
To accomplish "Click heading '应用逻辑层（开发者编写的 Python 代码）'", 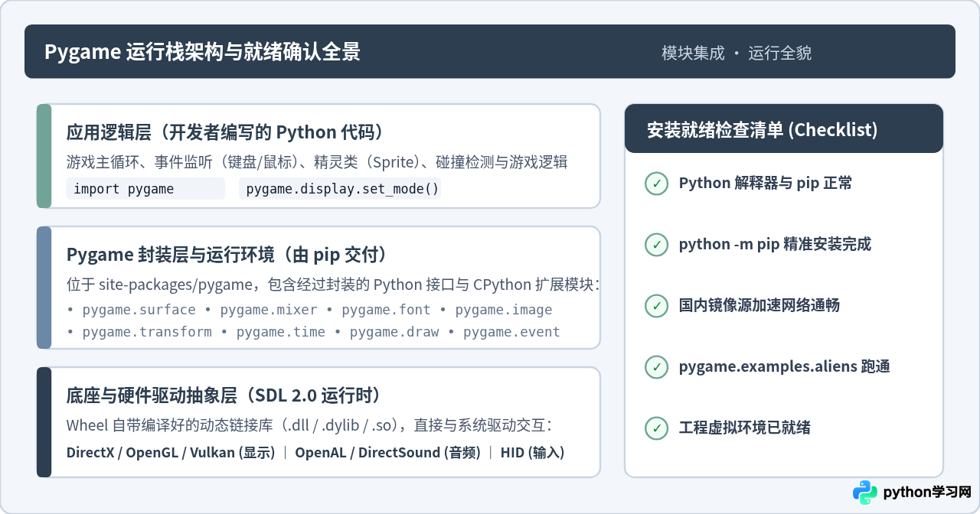I will pyautogui.click(x=225, y=132).
